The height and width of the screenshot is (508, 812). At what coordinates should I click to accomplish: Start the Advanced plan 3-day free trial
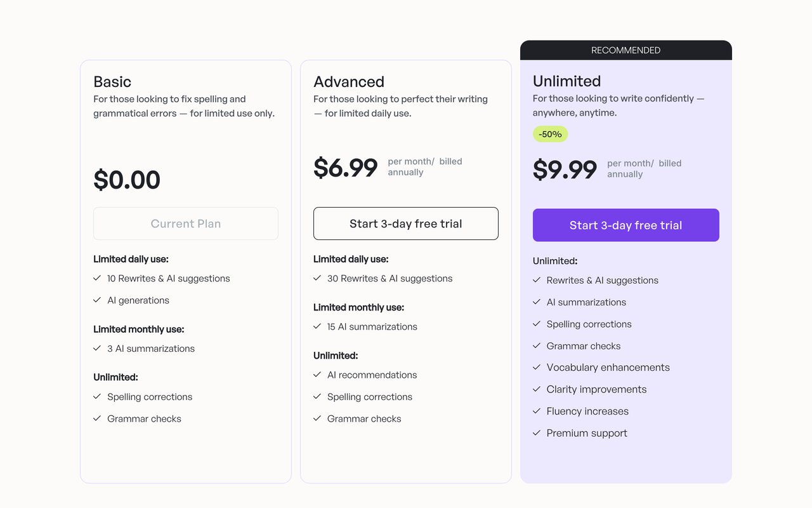pos(406,224)
